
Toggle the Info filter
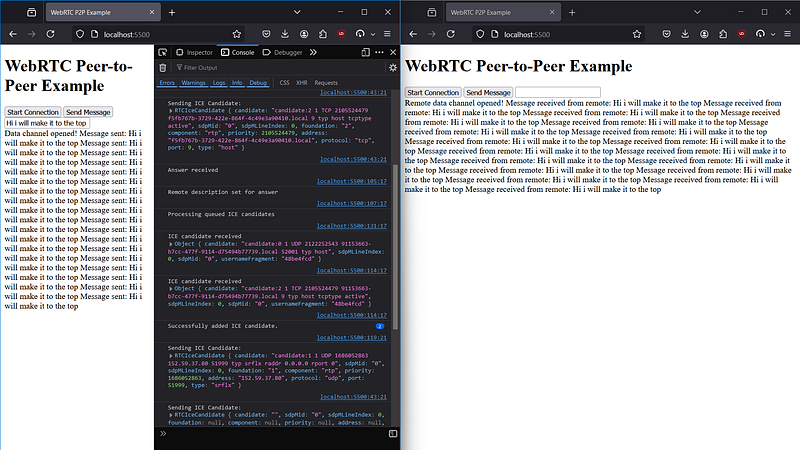(x=237, y=83)
